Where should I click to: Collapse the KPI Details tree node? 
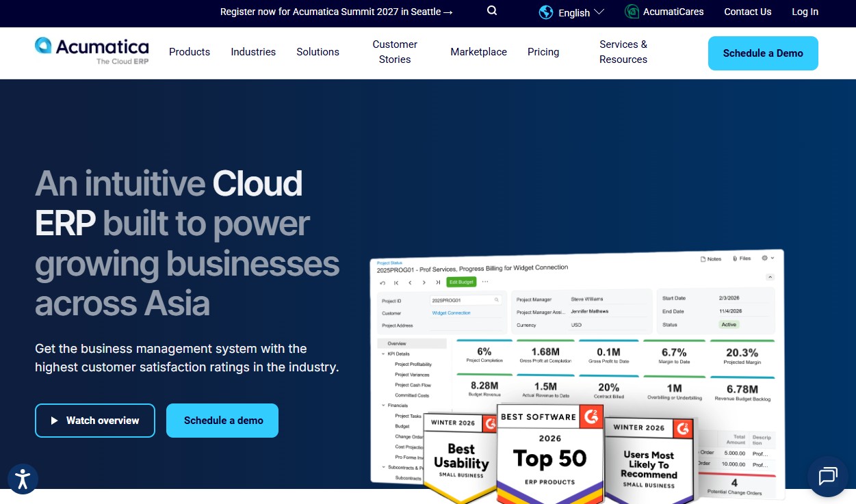pos(383,354)
